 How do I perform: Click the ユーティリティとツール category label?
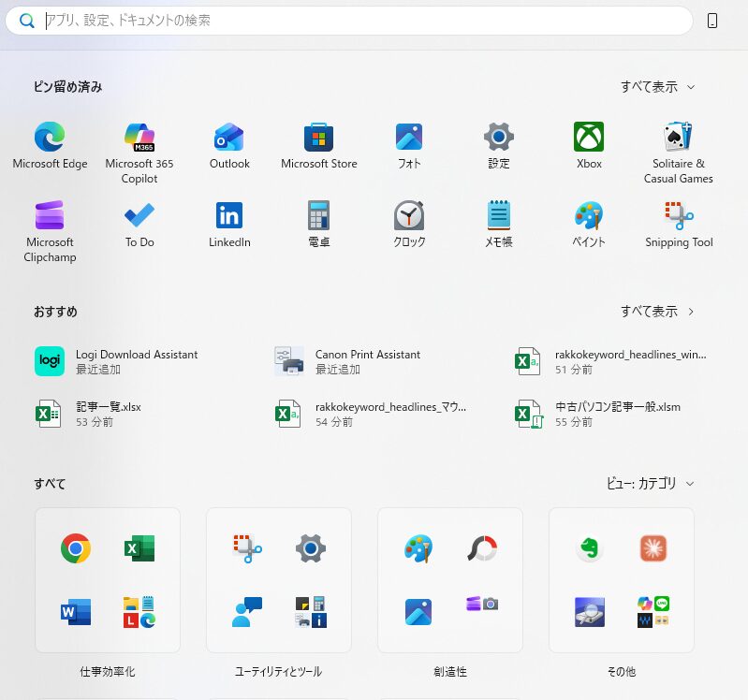(x=279, y=672)
